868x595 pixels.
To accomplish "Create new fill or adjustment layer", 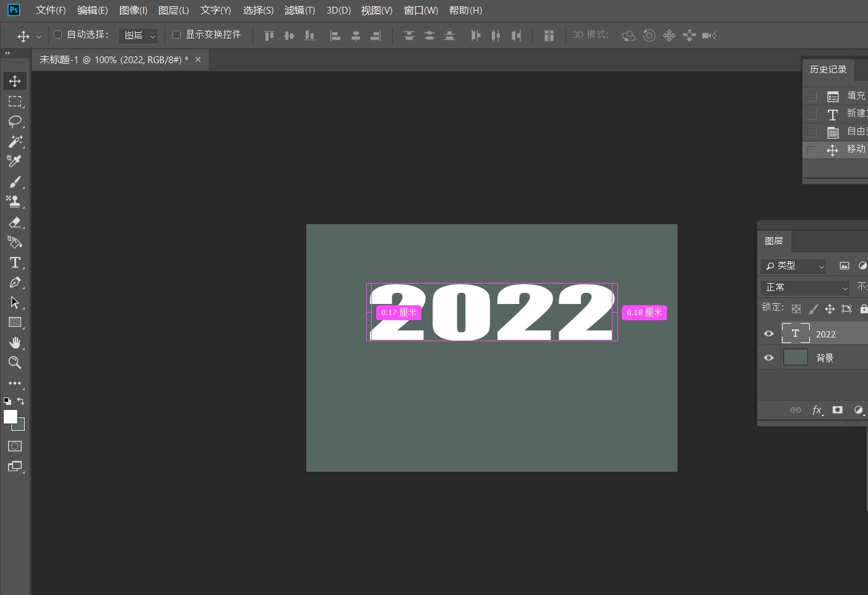I will click(x=859, y=410).
